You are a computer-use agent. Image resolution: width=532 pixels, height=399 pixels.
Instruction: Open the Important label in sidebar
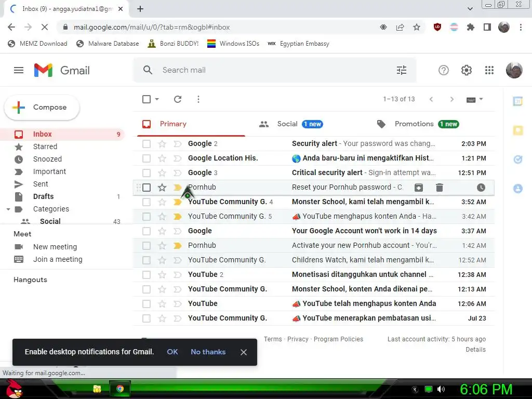tap(49, 171)
